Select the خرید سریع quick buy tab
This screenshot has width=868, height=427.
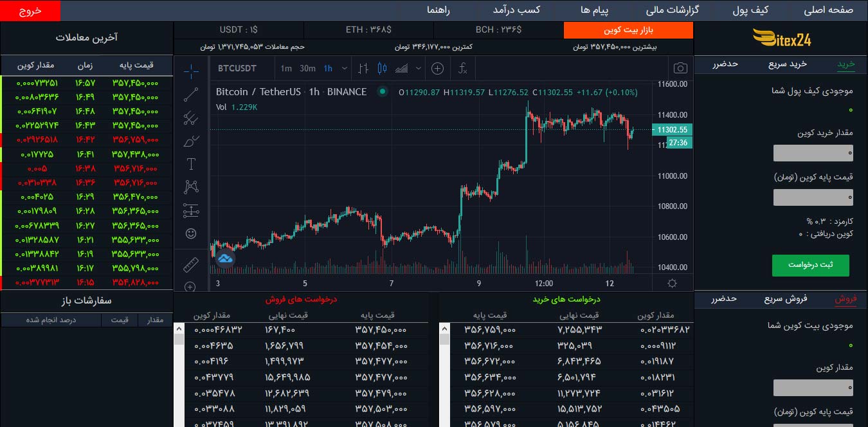[788, 64]
